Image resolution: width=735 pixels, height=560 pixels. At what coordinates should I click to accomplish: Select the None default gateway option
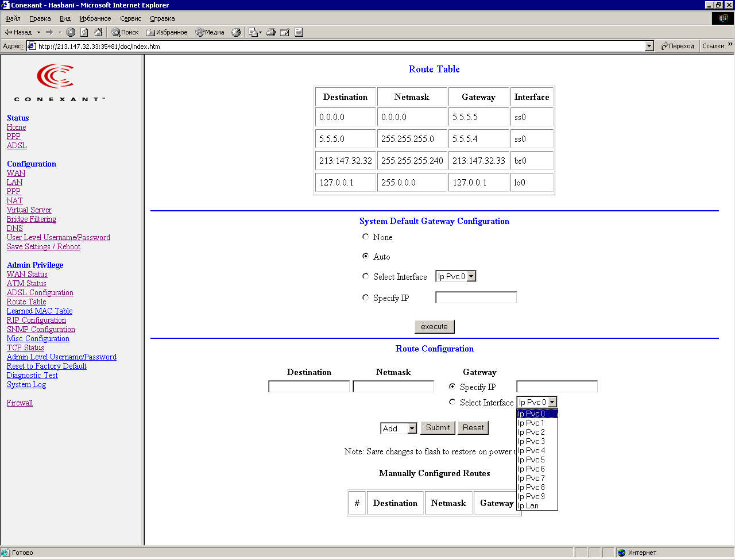[x=365, y=237]
